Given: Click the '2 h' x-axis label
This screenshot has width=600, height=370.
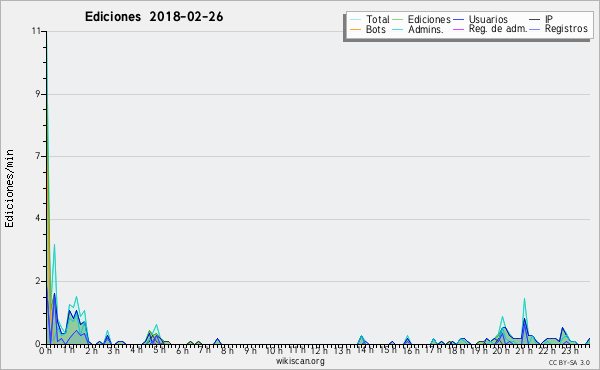Looking at the screenshot, I should [91, 350].
